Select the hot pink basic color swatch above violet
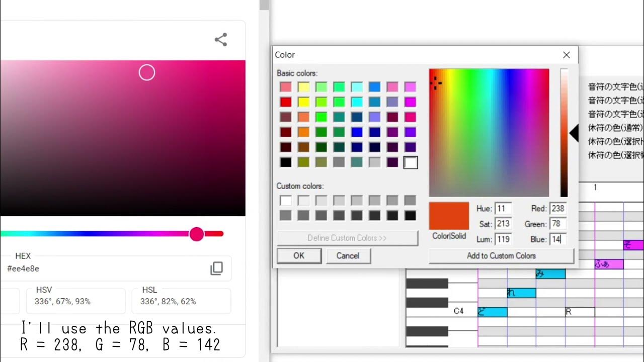 (411, 117)
